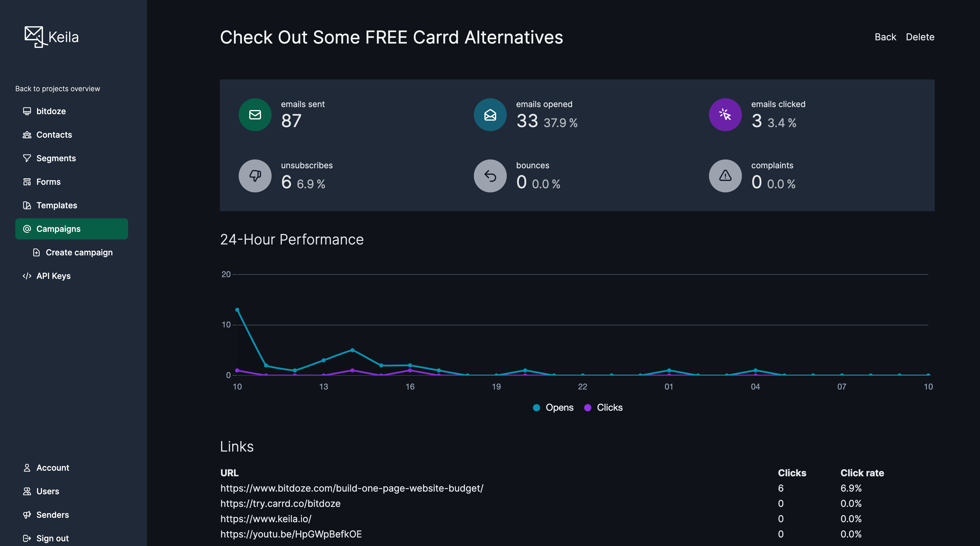Click the emails sent envelope icon
This screenshot has width=980, height=546.
pyautogui.click(x=255, y=115)
